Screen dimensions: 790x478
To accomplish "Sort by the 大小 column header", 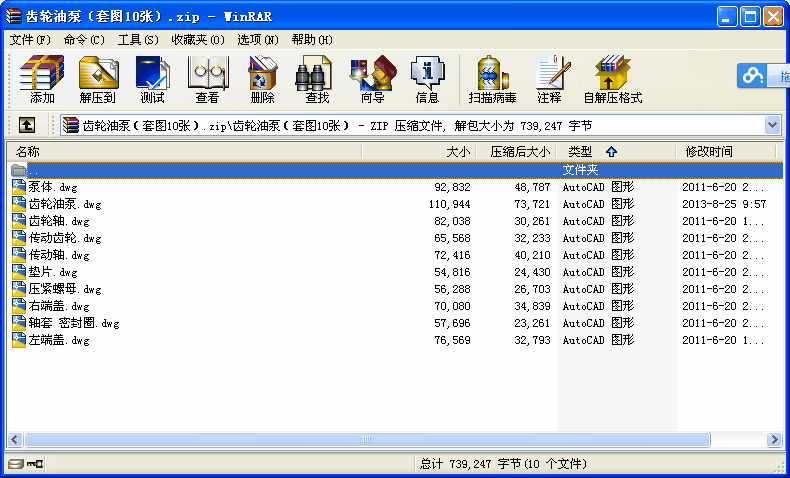I will tap(419, 152).
